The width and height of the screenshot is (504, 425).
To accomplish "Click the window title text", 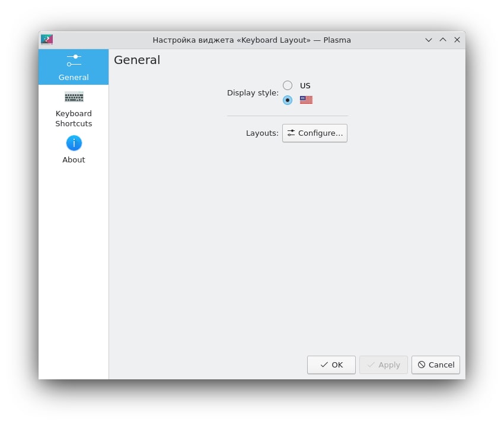I will tap(251, 40).
